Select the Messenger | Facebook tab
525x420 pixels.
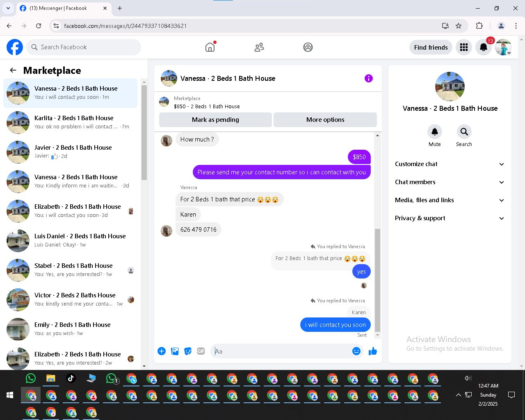click(64, 8)
